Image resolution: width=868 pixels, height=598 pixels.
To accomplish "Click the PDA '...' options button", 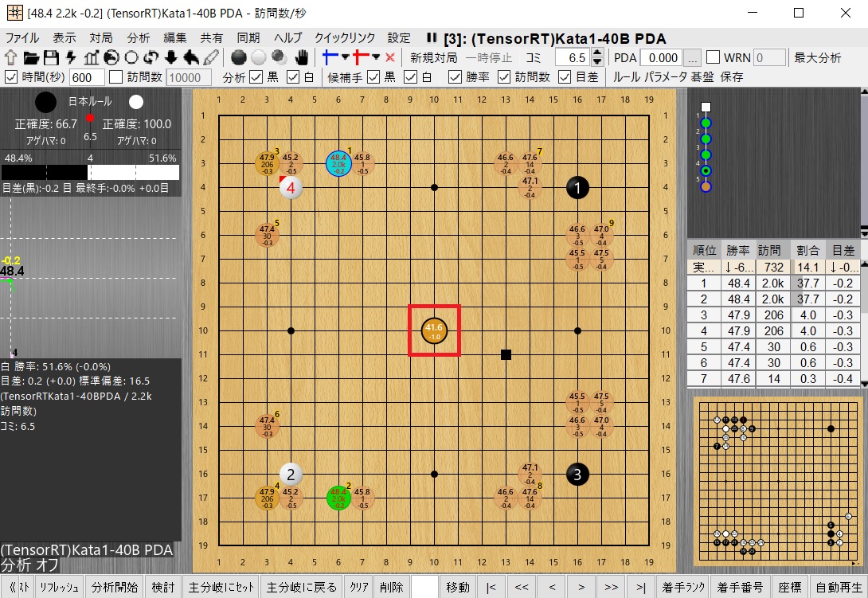I will tap(692, 57).
